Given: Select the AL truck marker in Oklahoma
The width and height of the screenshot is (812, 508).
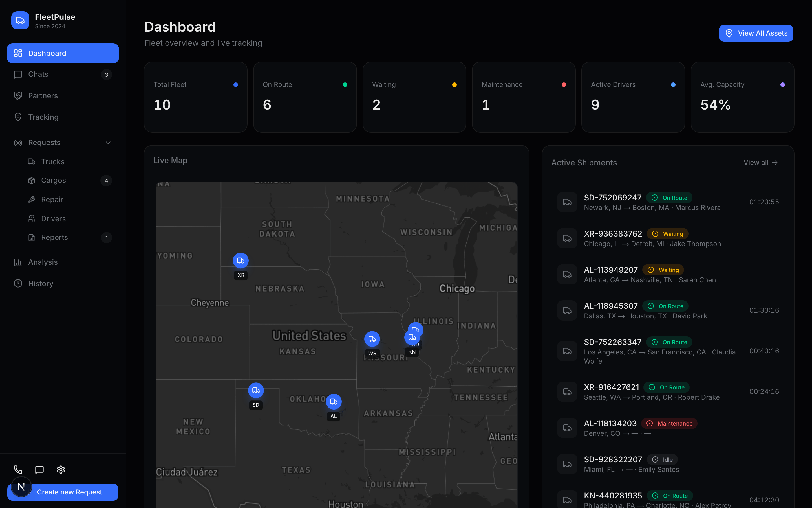Looking at the screenshot, I should click(334, 402).
